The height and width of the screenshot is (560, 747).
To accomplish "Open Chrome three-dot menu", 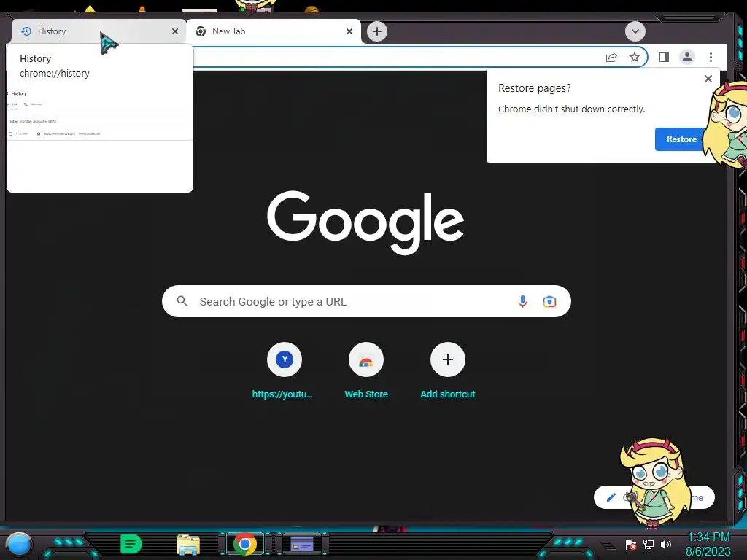I will pyautogui.click(x=711, y=57).
